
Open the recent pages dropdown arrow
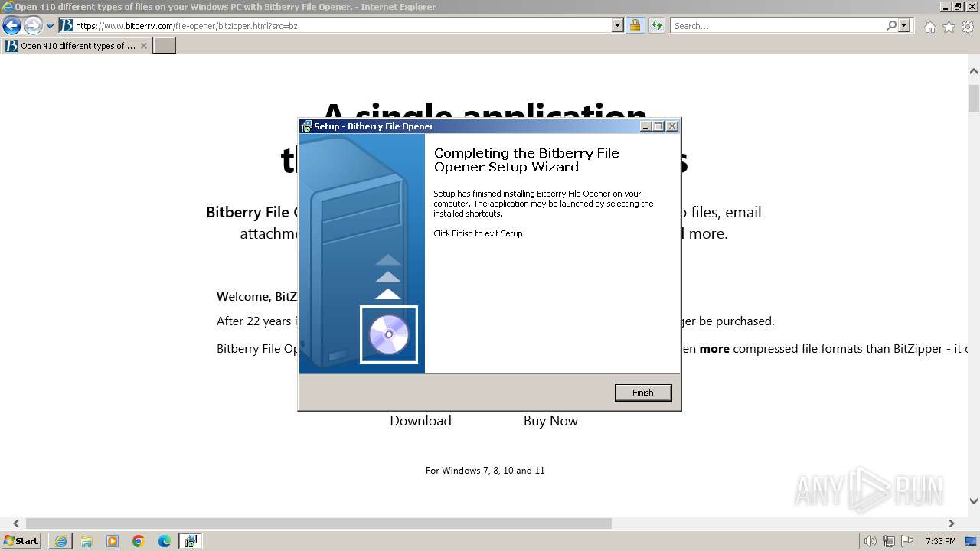[x=50, y=26]
